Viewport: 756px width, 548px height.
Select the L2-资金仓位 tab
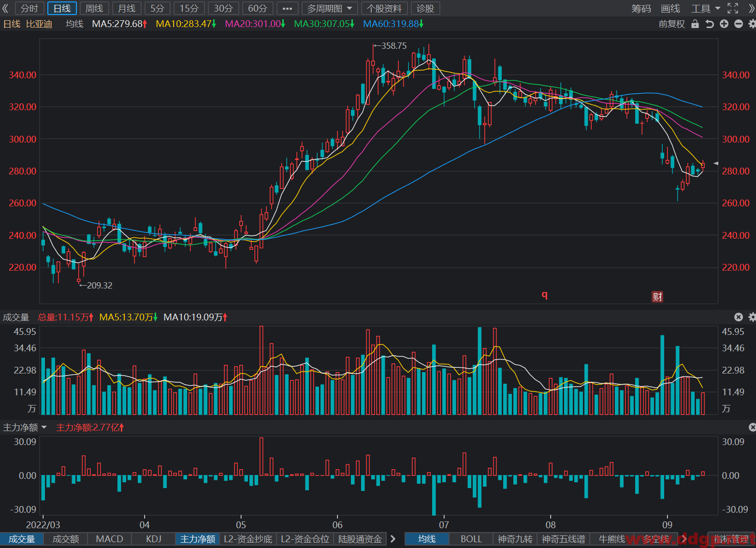coord(305,539)
